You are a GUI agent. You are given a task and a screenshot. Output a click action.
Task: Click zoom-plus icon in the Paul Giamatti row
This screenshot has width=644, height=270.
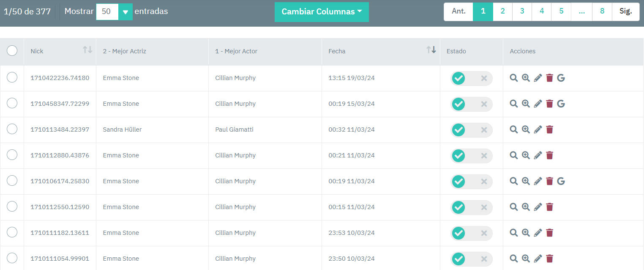coord(526,129)
